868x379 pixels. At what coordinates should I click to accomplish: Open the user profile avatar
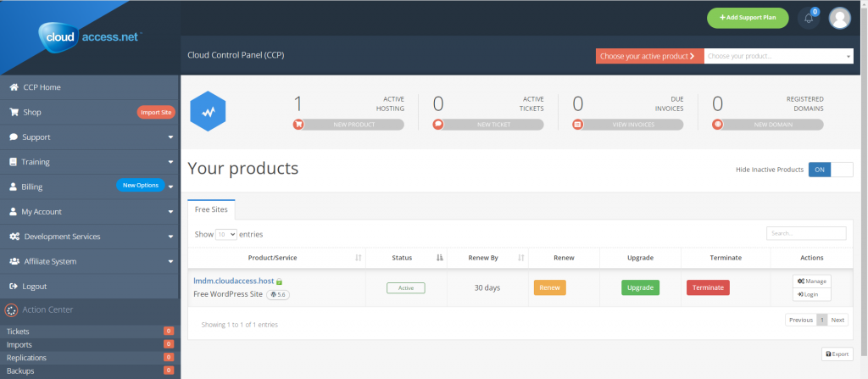(x=839, y=18)
